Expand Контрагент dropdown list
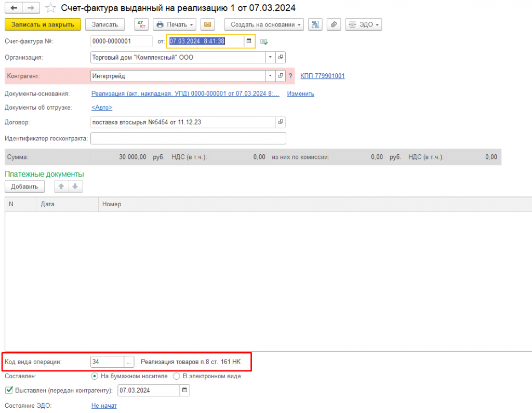Screen dimensions: 532x413 (x=270, y=76)
